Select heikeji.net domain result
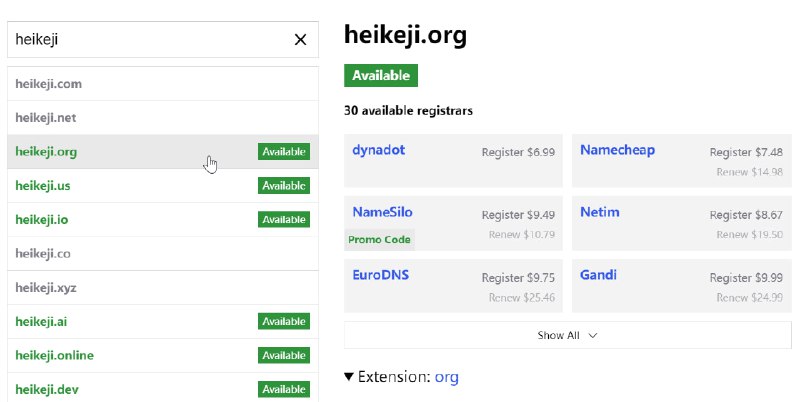 [x=46, y=118]
